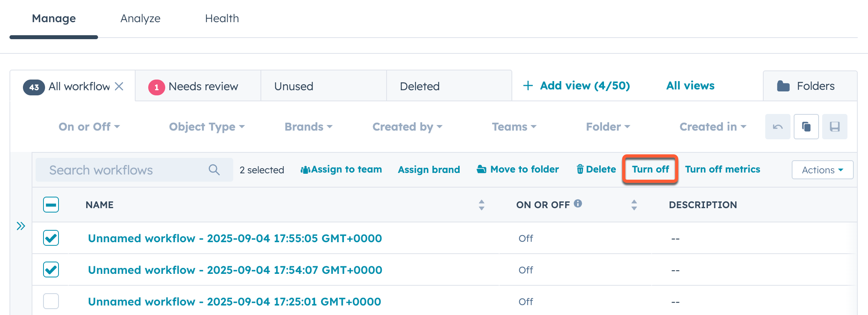Click the Search workflows input field

pos(123,170)
